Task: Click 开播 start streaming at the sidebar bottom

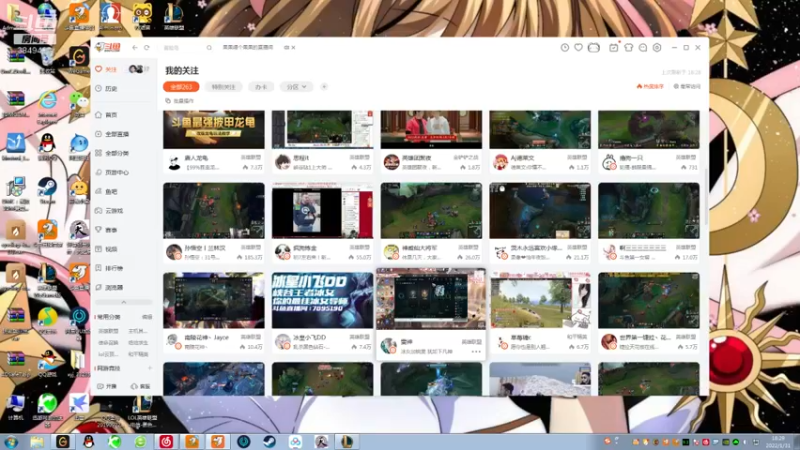Action: point(107,386)
